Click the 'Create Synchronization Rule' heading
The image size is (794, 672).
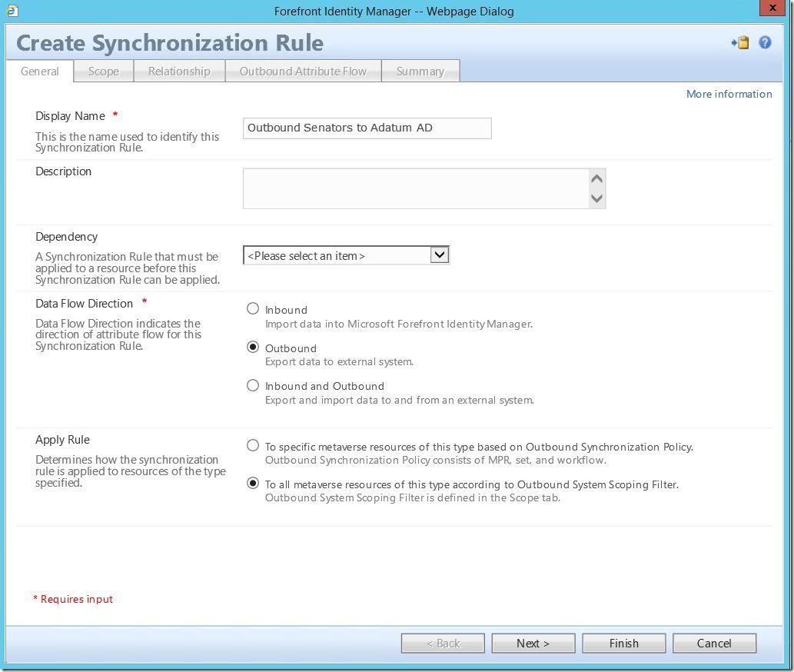tap(170, 42)
